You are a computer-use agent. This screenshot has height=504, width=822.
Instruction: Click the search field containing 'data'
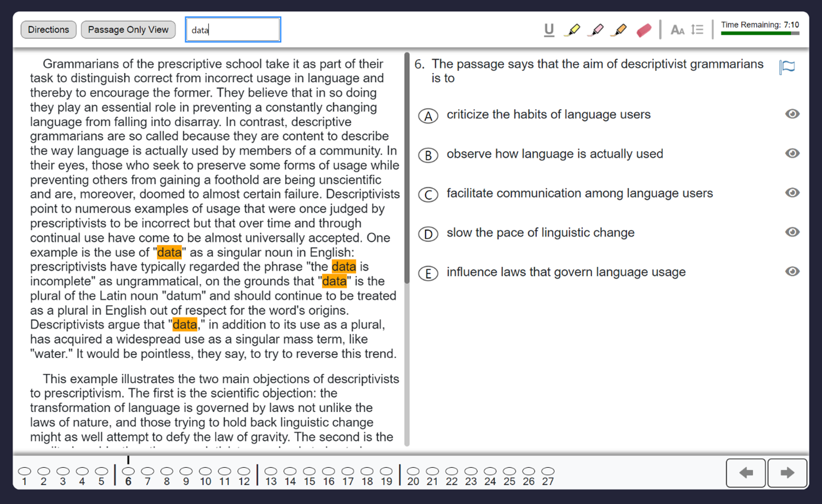233,29
